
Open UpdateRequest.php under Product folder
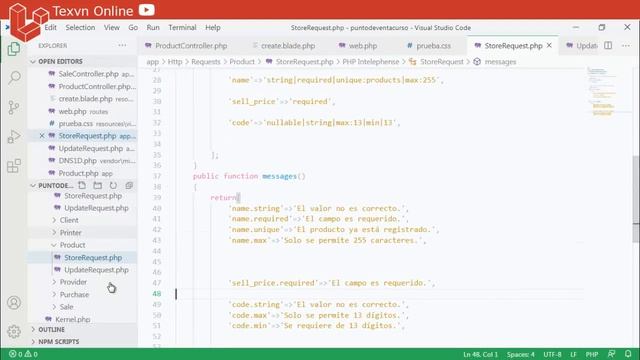96,270
